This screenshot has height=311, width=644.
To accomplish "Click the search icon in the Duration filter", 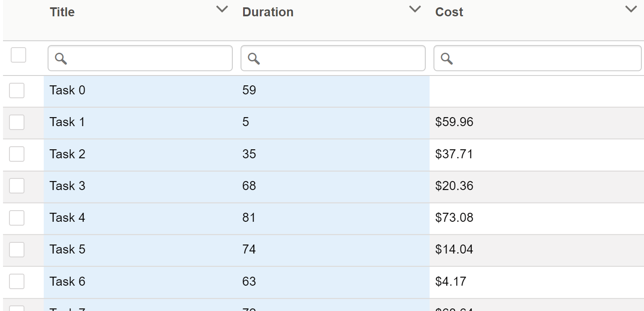I will (254, 58).
